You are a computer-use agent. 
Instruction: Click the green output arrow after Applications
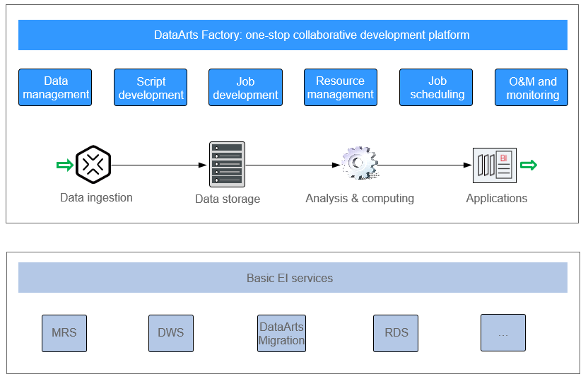tap(529, 165)
